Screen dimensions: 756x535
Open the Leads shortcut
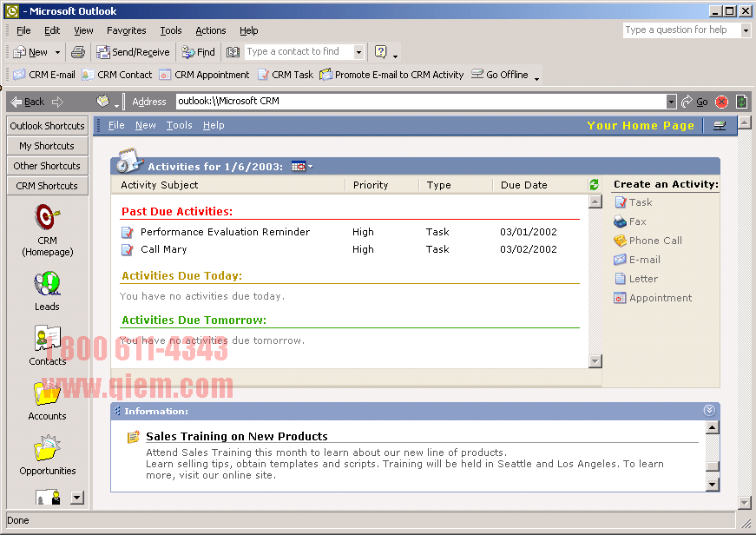(47, 291)
